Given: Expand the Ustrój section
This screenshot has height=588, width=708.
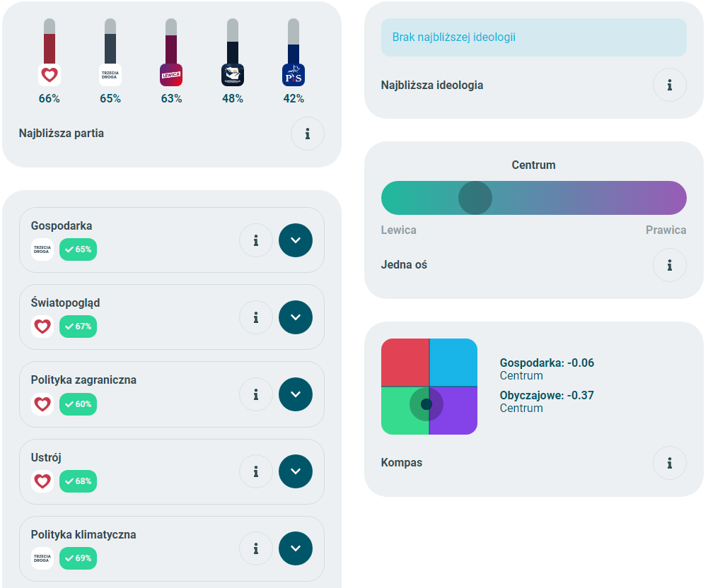Looking at the screenshot, I should pos(296,471).
